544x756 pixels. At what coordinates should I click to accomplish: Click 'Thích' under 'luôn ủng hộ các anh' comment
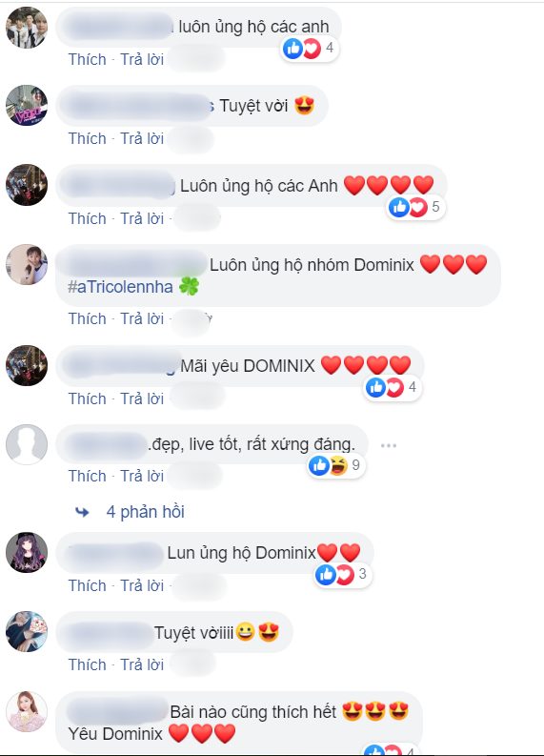click(x=88, y=59)
